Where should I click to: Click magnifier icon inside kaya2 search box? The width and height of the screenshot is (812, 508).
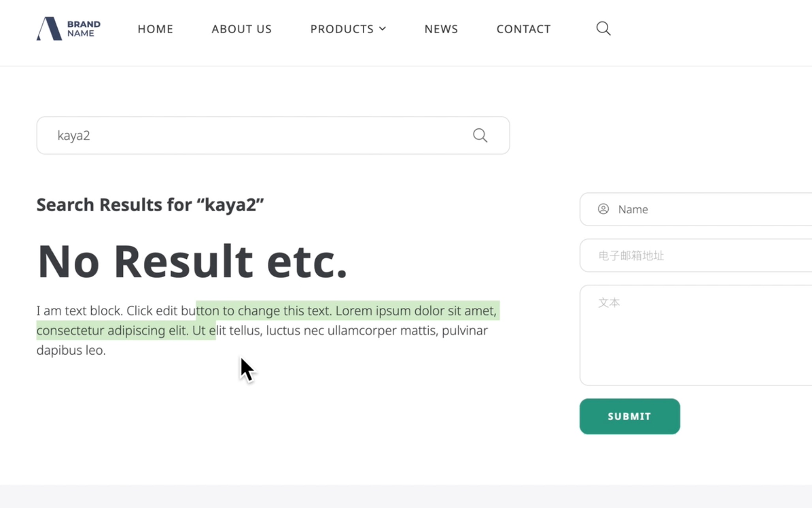click(x=480, y=135)
